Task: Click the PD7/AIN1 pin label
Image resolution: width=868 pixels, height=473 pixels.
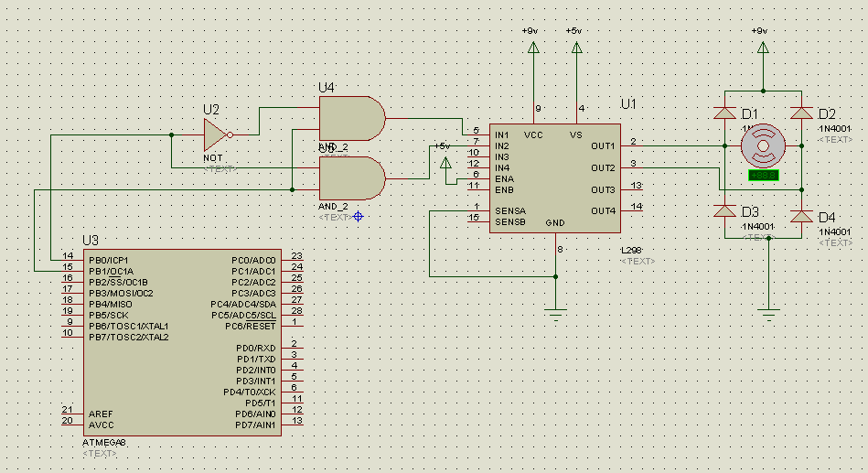Action: pyautogui.click(x=255, y=425)
